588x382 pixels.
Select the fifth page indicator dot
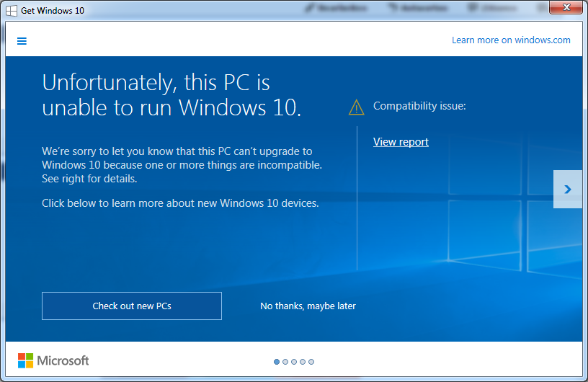tap(311, 362)
